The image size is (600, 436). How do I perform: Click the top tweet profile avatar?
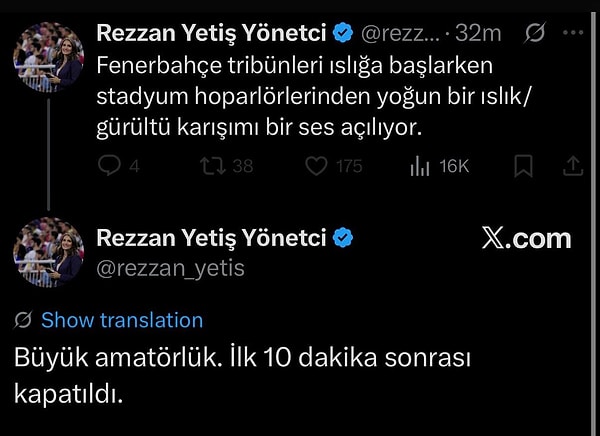49,50
